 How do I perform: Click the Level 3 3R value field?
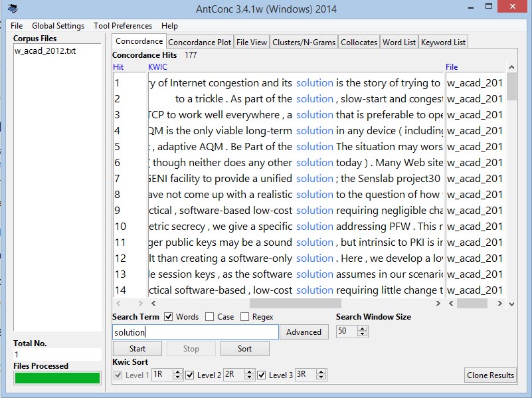tap(306, 374)
